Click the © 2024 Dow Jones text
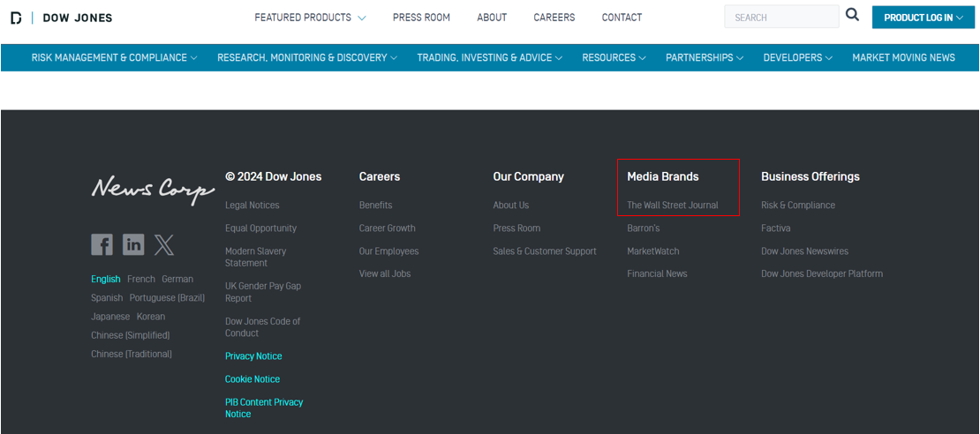 pyautogui.click(x=273, y=176)
